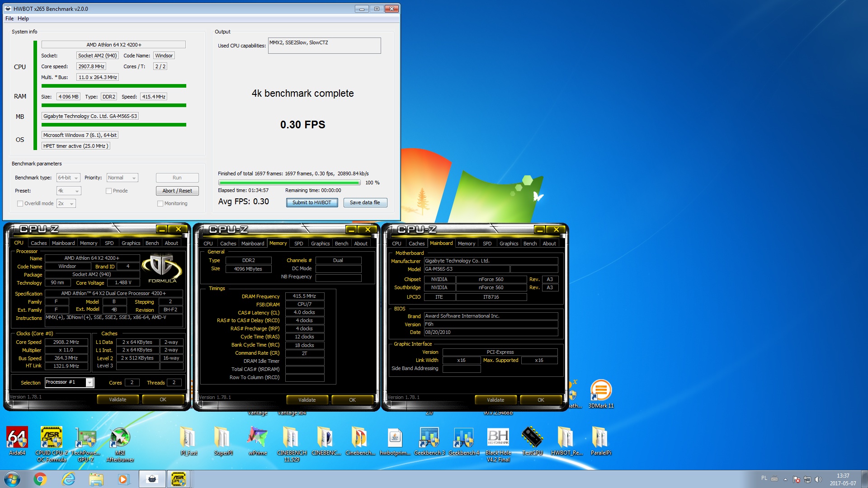
Task: Click OK in the Mainboard CPU-Z window
Action: [x=541, y=400]
